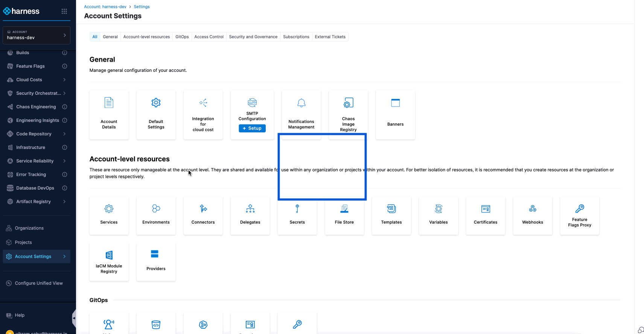This screenshot has height=334, width=644.
Task: Click the info icon next to Feature Flags
Action: (65, 66)
